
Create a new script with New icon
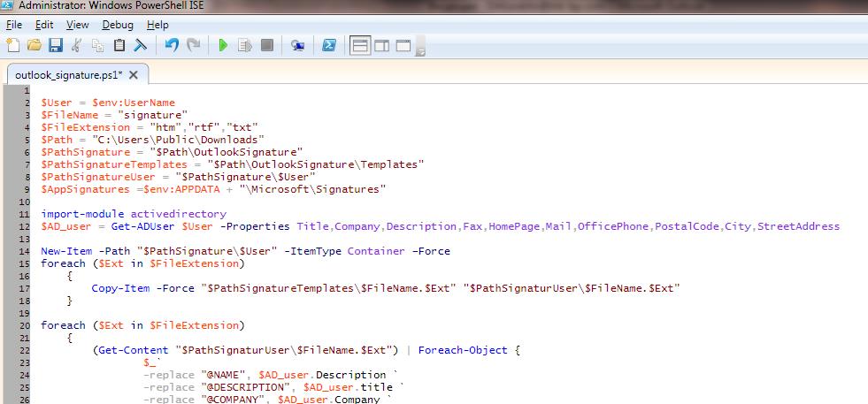coord(13,45)
